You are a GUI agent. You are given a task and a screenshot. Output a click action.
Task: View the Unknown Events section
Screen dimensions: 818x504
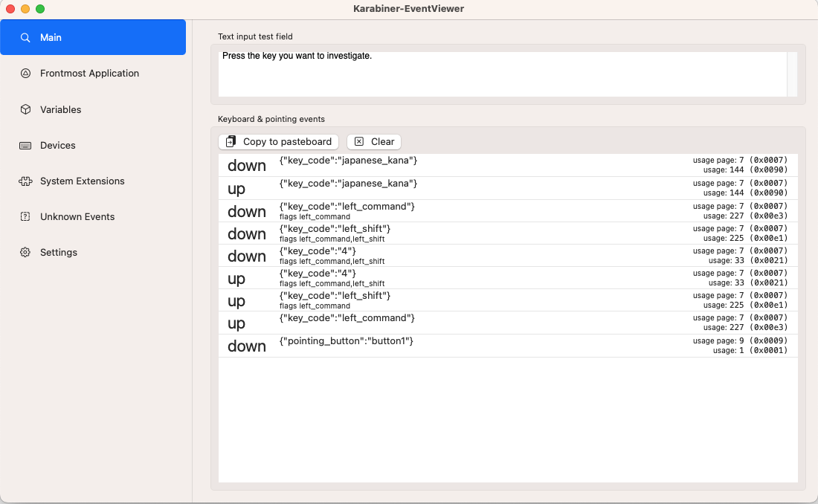click(93, 216)
